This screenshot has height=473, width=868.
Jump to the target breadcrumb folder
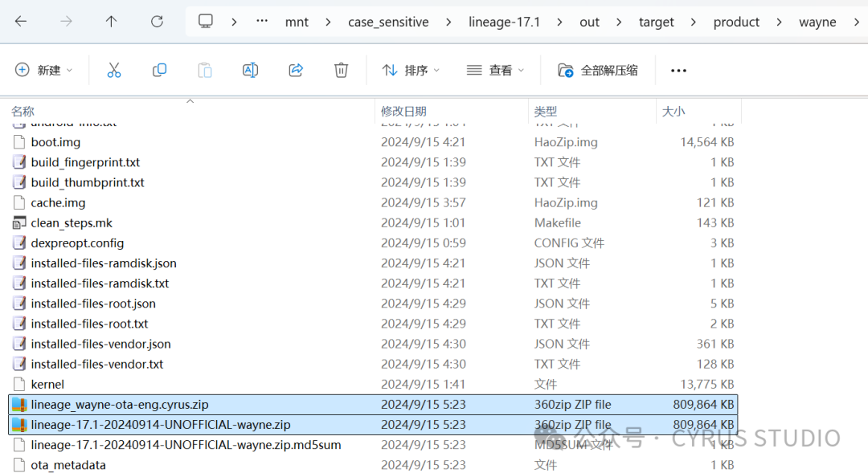[x=656, y=22]
